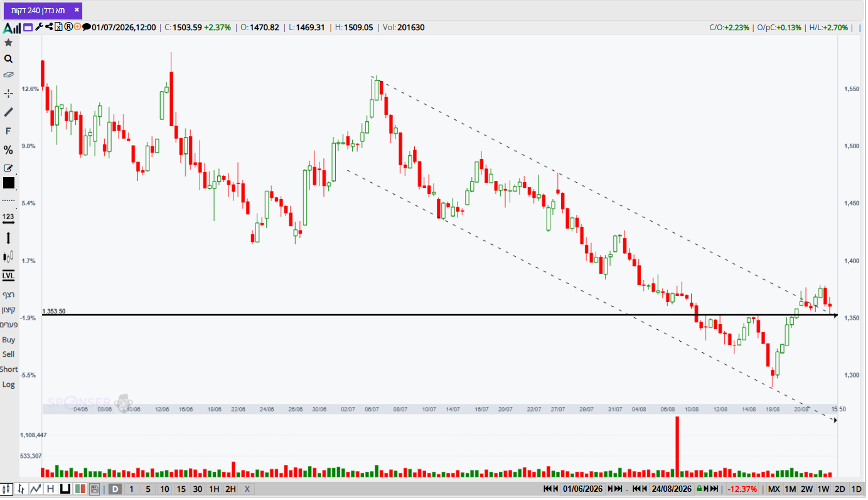Select the eraser tool
868x500 pixels.
click(8, 75)
